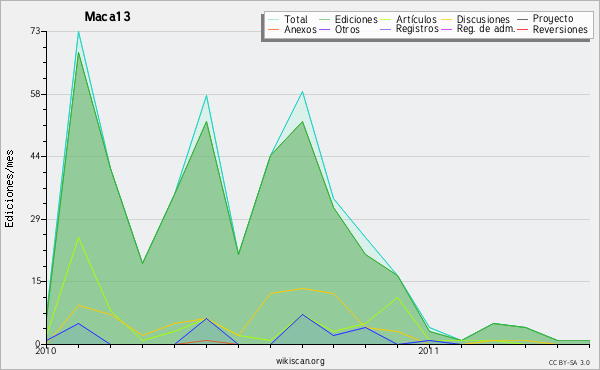Click the red Reversiones legend line swatch
This screenshot has height=370, width=600.
coord(522,29)
